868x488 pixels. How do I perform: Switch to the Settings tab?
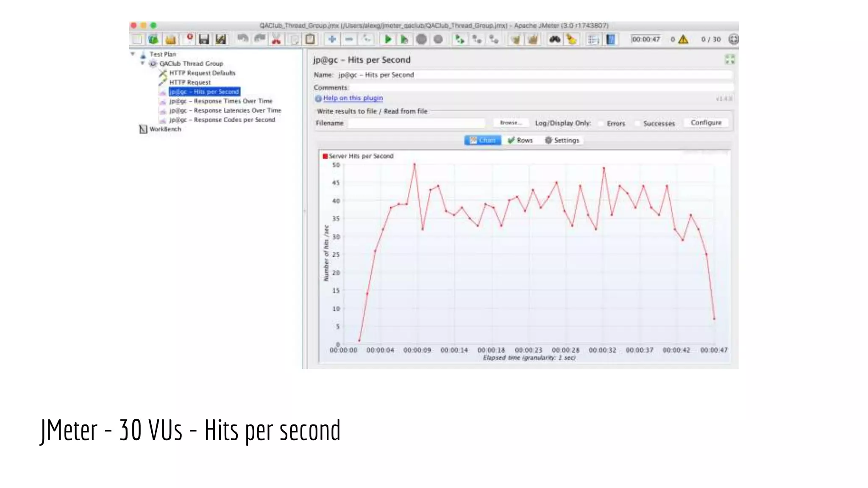(562, 140)
